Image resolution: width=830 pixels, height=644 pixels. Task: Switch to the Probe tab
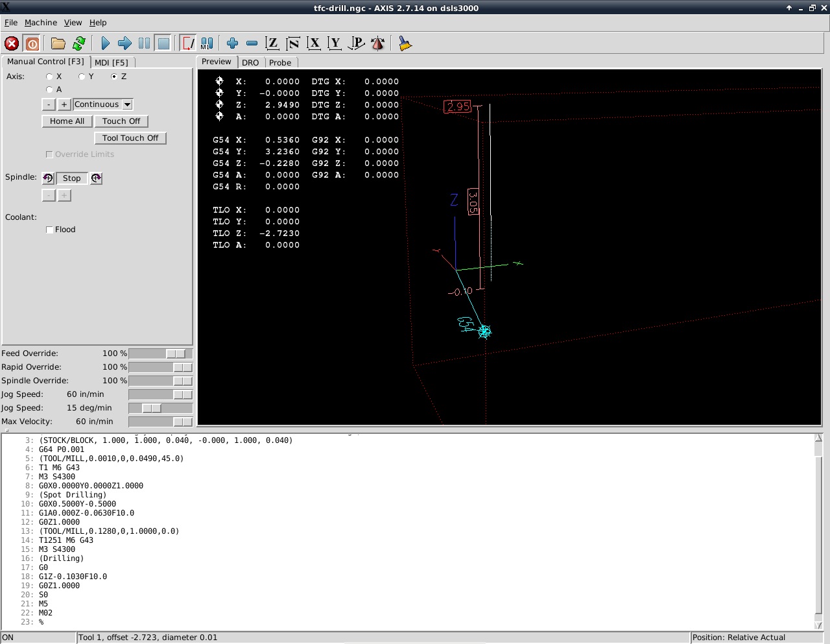point(280,63)
